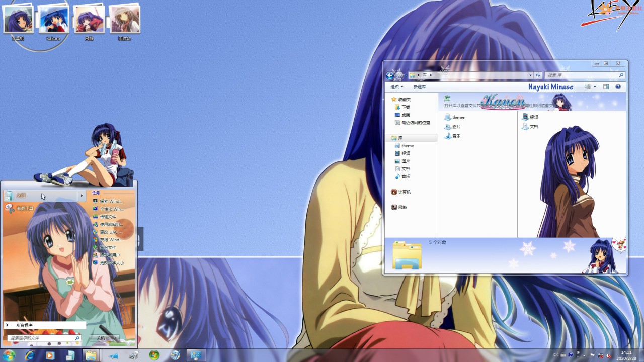Image resolution: width=644 pixels, height=362 pixels.
Task: Open the blue bird app on the taskbar
Action: 113,355
